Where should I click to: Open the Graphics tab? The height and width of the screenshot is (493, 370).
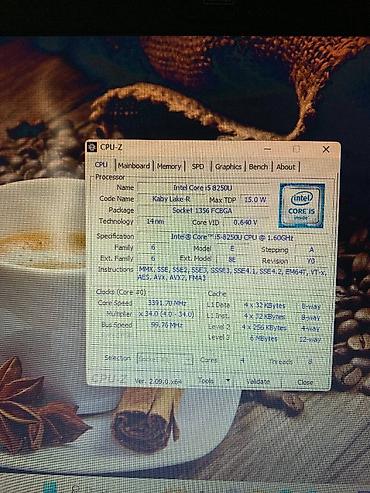(x=228, y=167)
